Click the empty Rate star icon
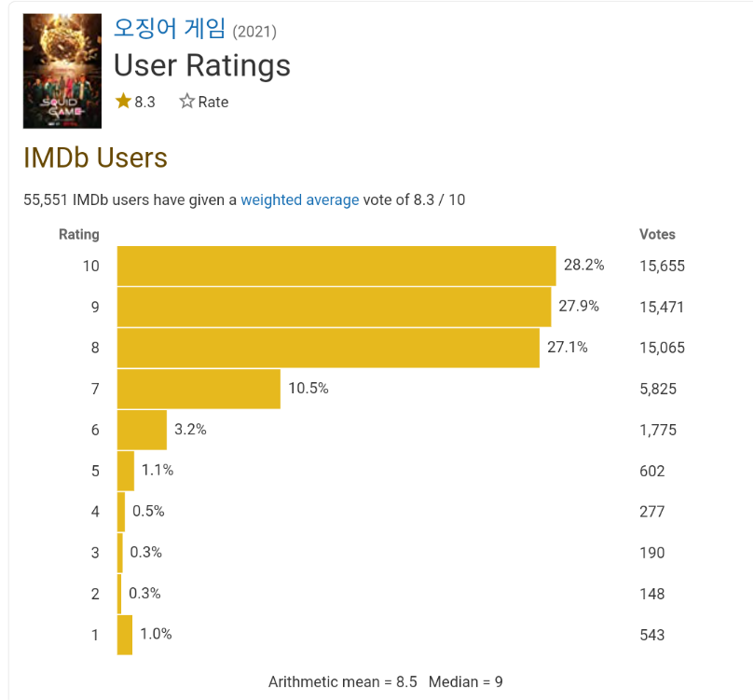 tap(186, 102)
